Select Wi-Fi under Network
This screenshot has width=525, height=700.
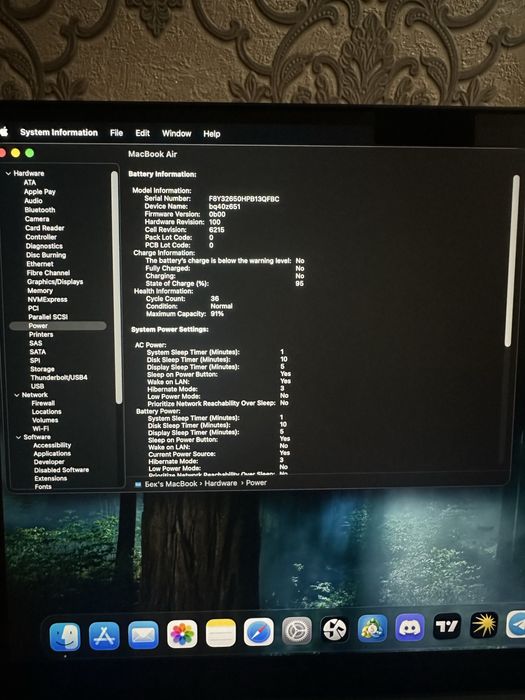(41, 429)
